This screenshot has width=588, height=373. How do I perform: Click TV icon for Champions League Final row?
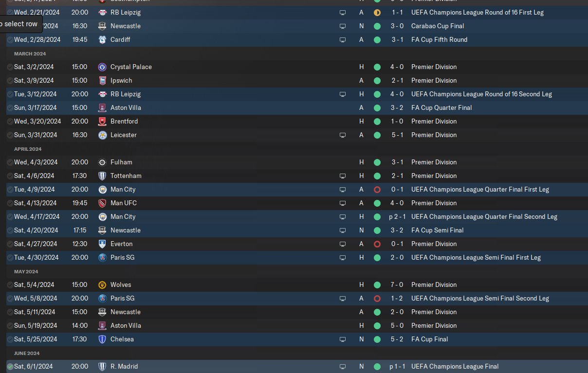click(x=343, y=366)
